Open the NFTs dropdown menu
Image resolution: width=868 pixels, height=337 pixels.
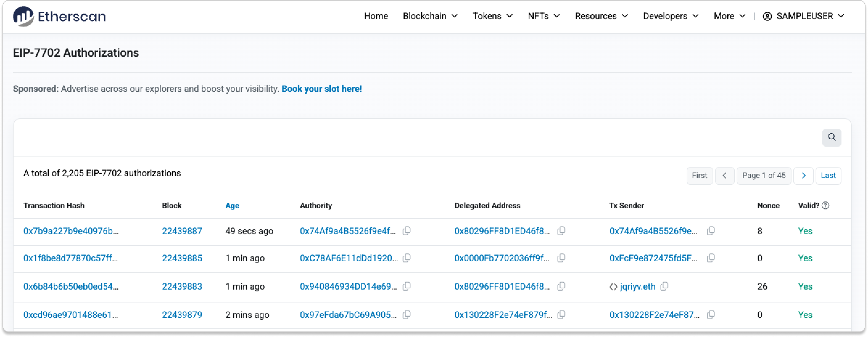click(544, 16)
